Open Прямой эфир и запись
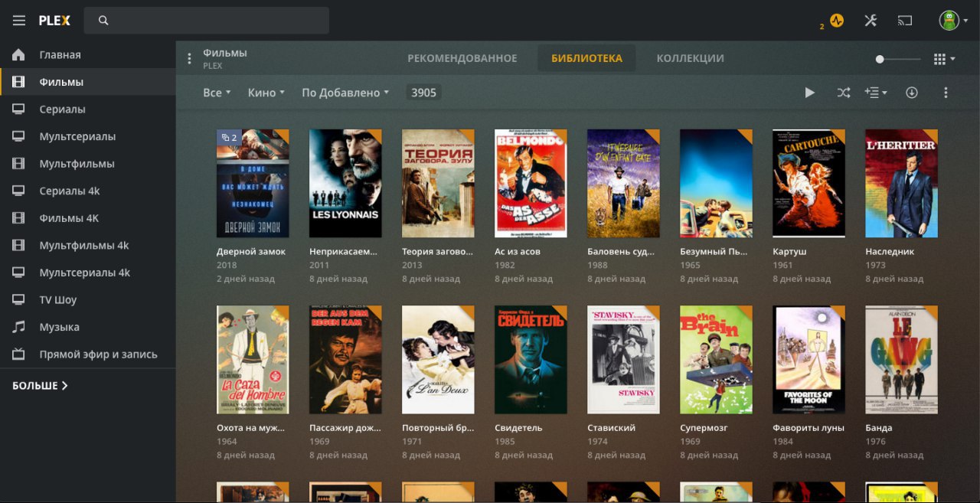980x503 pixels. pyautogui.click(x=88, y=354)
